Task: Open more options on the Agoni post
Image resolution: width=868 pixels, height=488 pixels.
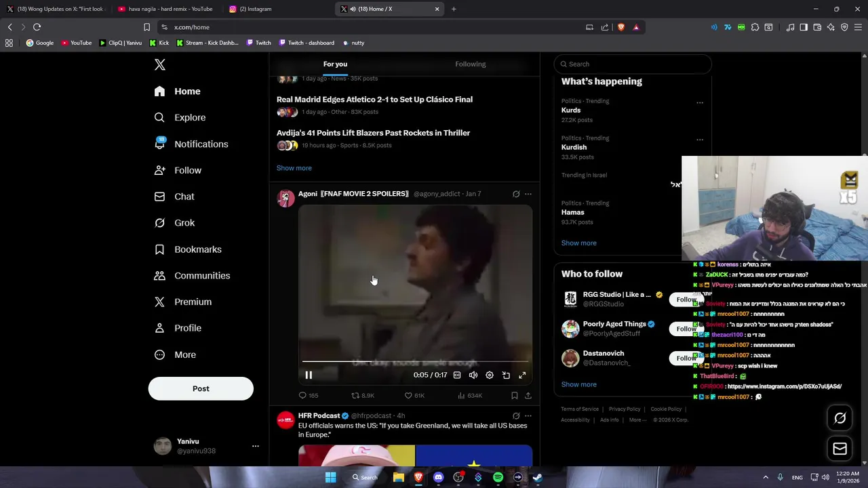Action: point(528,194)
